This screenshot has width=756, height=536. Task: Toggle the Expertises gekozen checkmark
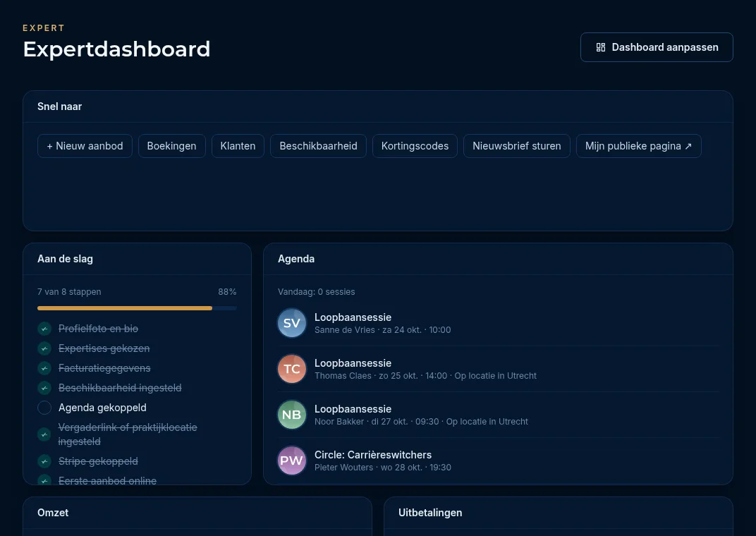pos(44,348)
